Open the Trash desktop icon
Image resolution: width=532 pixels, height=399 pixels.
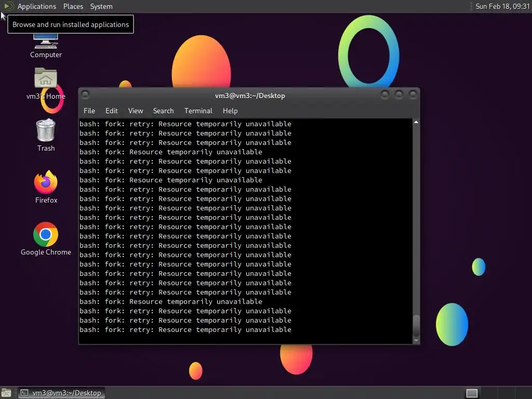46,135
